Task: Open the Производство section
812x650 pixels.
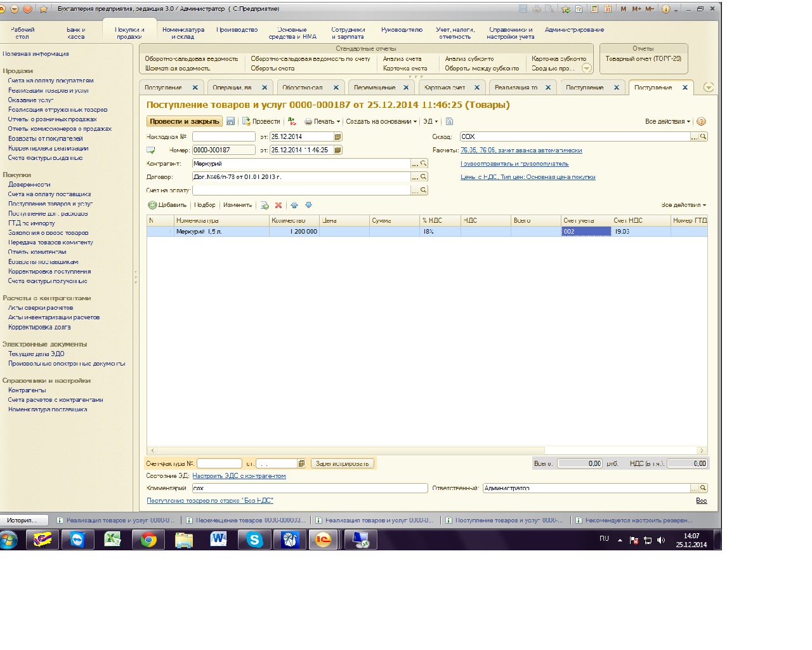Action: (x=237, y=30)
